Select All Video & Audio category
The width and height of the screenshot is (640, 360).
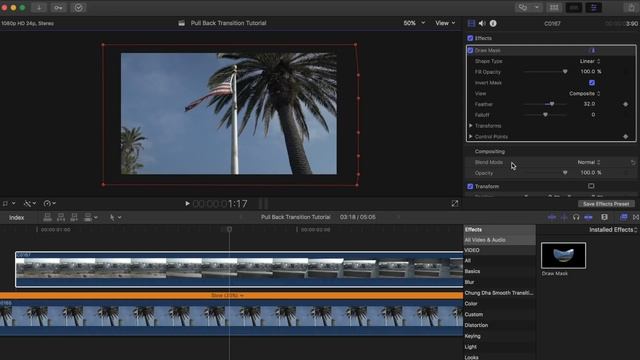[499, 240]
